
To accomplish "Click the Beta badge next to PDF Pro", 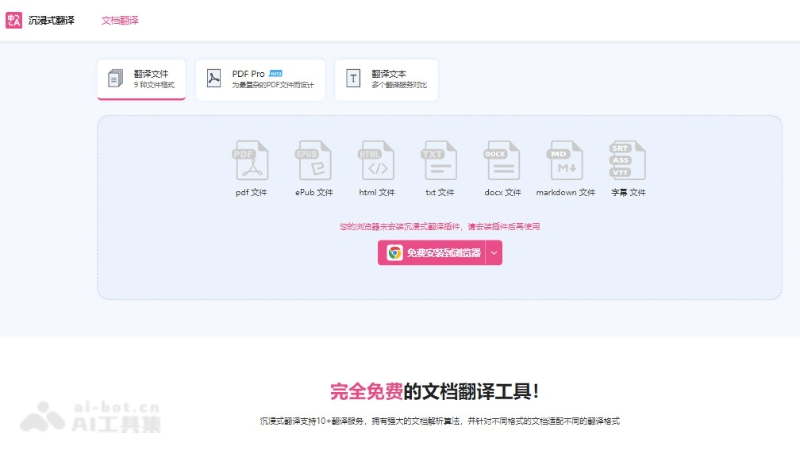I will point(276,73).
